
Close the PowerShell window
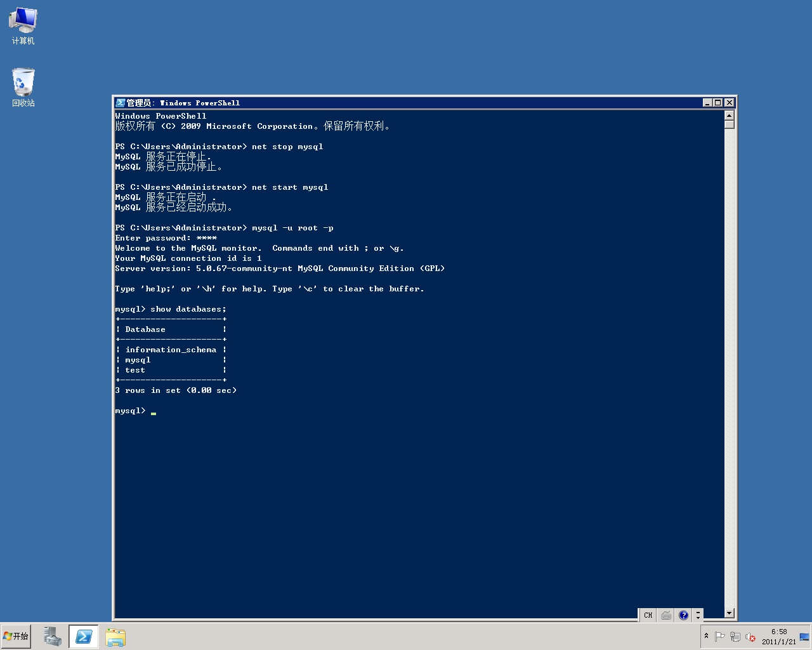click(x=730, y=103)
